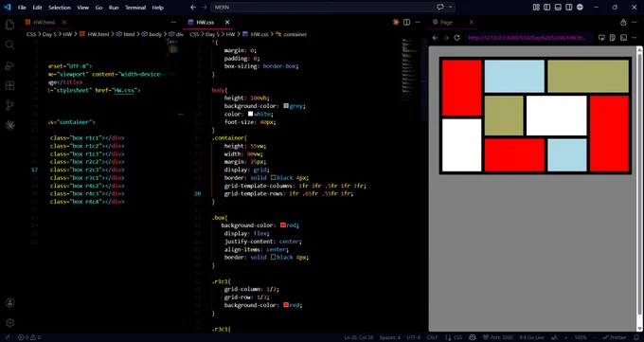Click the lock icon in the Page tab group
The width and height of the screenshot is (644, 342).
(623, 22)
